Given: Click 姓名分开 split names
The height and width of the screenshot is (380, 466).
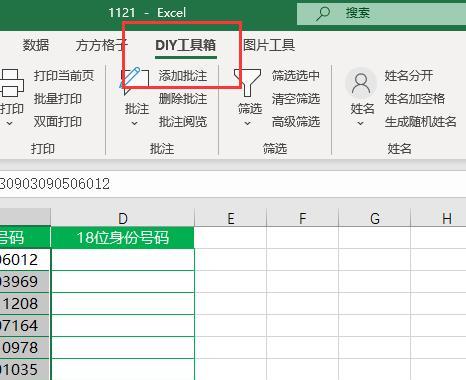Looking at the screenshot, I should (409, 76).
